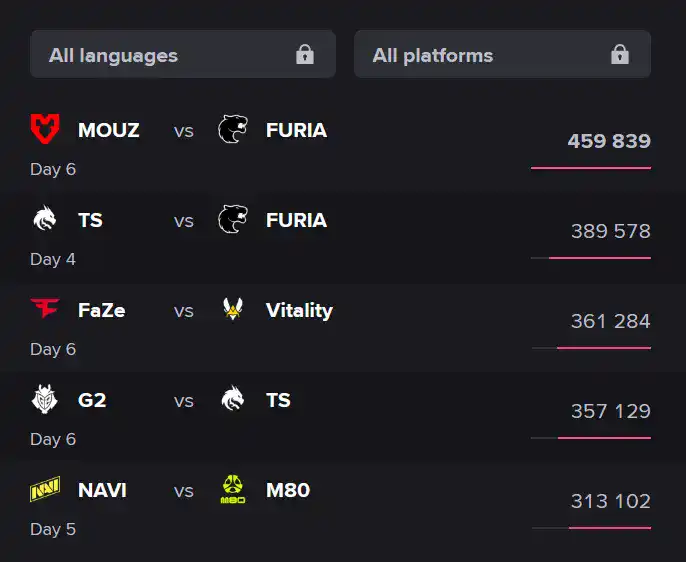Click the 361 284 viewer count

[x=610, y=321]
